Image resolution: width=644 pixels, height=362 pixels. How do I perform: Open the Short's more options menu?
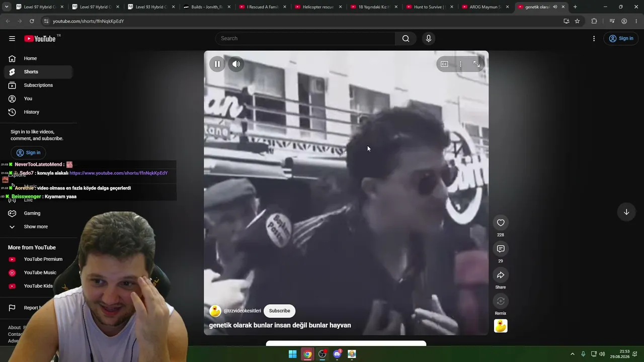pos(460,64)
